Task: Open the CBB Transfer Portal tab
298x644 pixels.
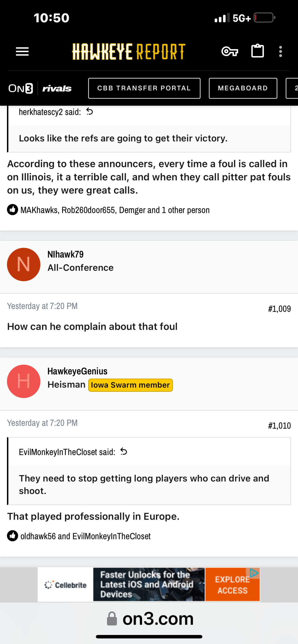Action: coord(144,88)
